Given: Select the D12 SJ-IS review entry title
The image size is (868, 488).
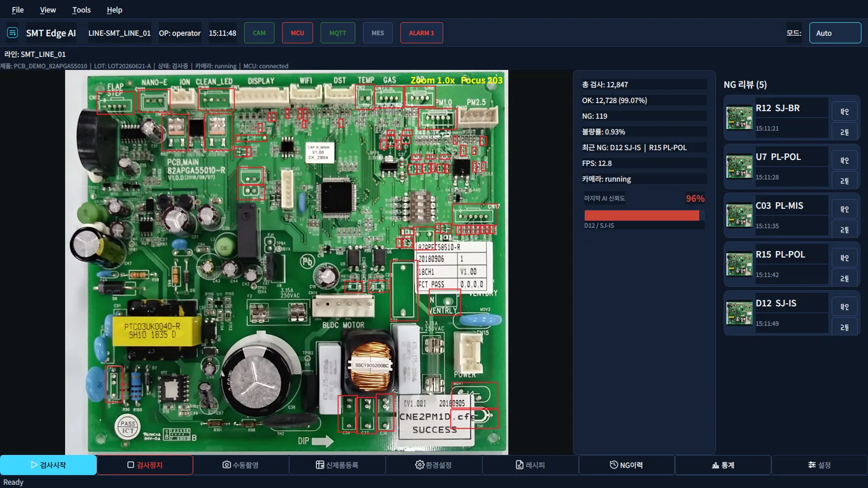Looking at the screenshot, I should (x=776, y=303).
